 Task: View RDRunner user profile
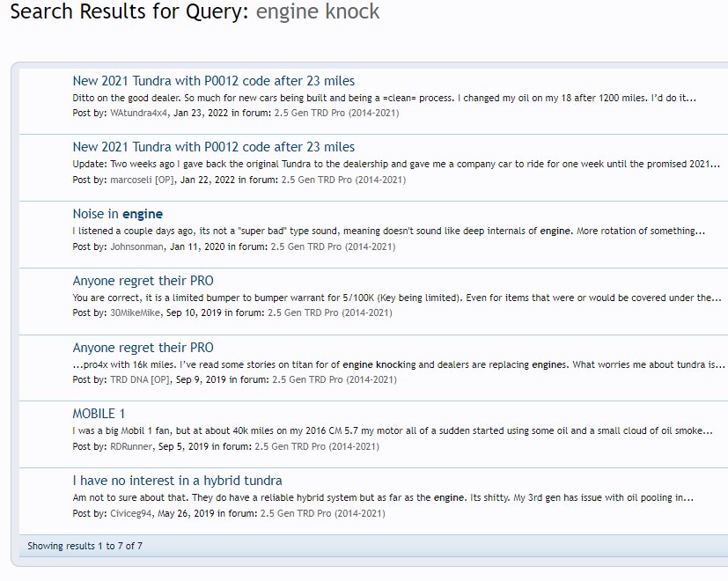click(131, 446)
